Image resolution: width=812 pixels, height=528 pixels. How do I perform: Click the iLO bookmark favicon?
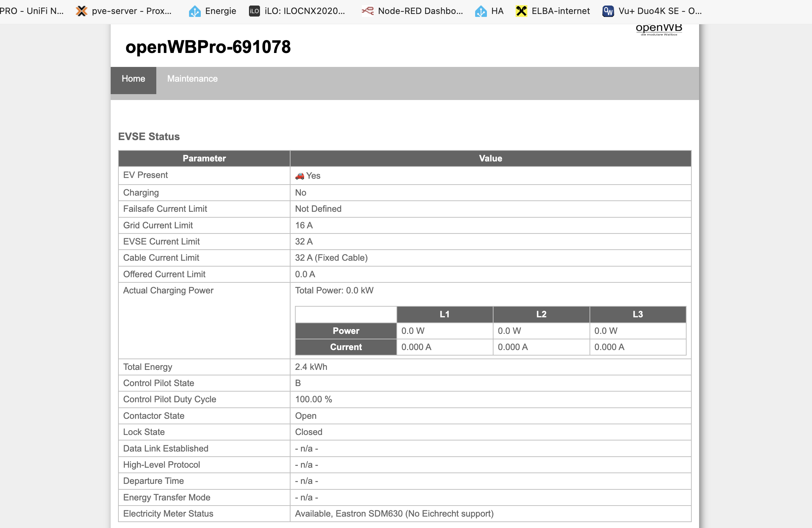pyautogui.click(x=254, y=11)
